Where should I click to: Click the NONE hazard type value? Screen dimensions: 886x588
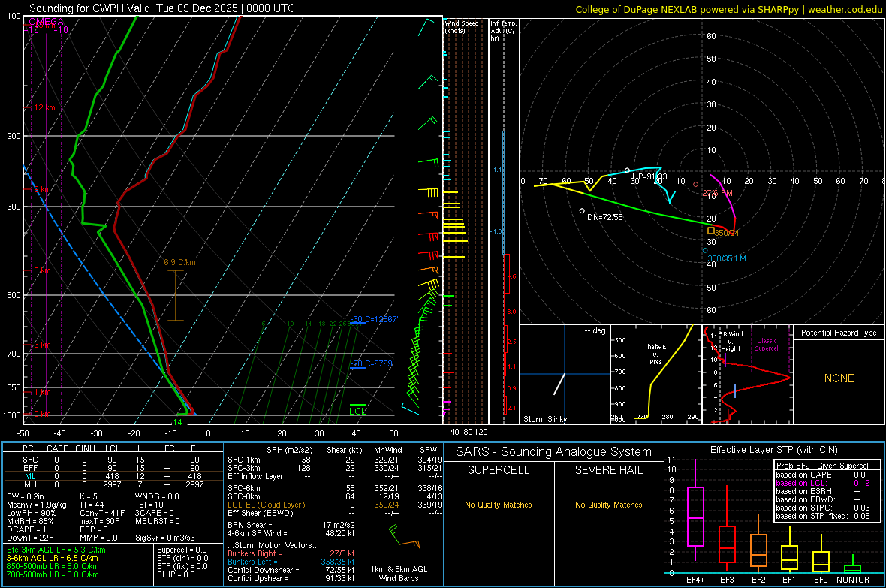click(x=839, y=378)
